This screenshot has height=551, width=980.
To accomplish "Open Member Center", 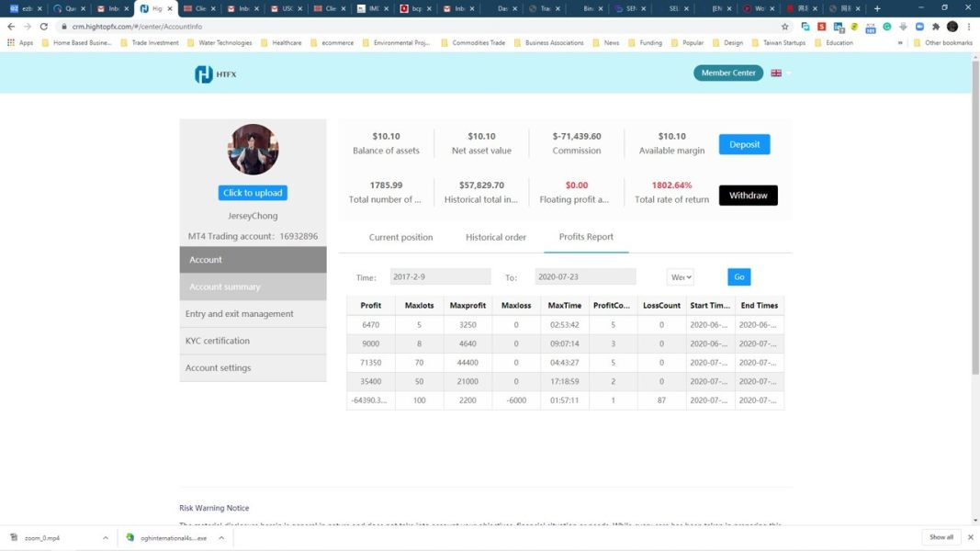I will (x=728, y=73).
